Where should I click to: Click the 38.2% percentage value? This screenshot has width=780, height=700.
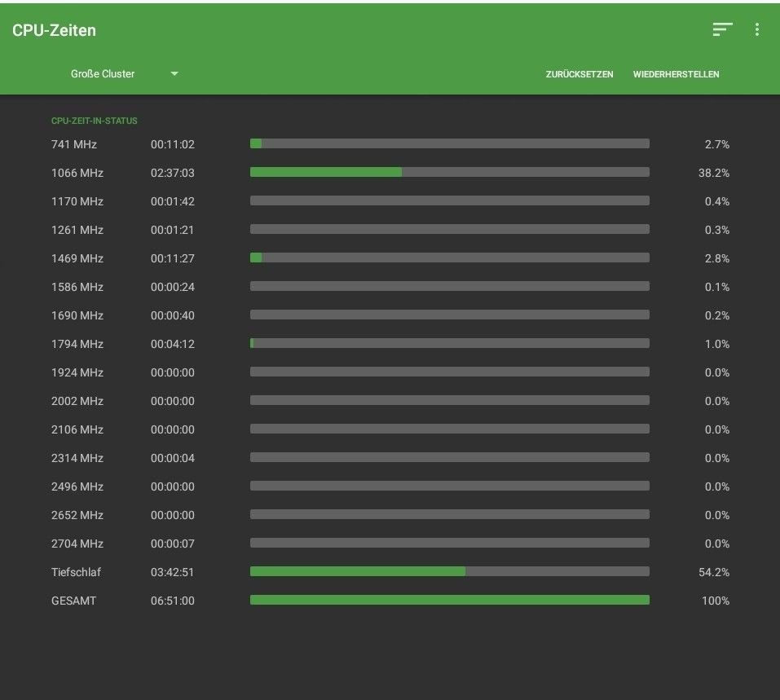coord(714,173)
